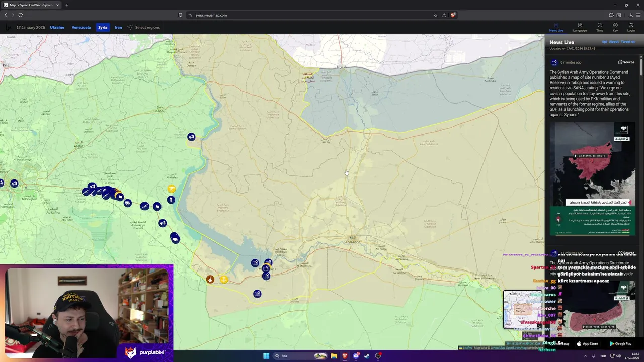
Task: Open the Source link of first news
Action: click(x=626, y=62)
